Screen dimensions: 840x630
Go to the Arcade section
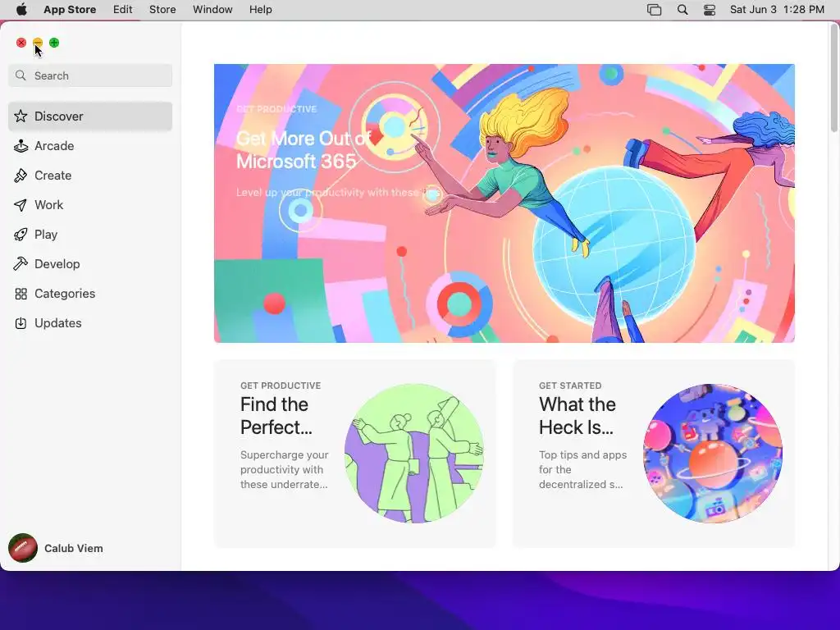pos(90,146)
